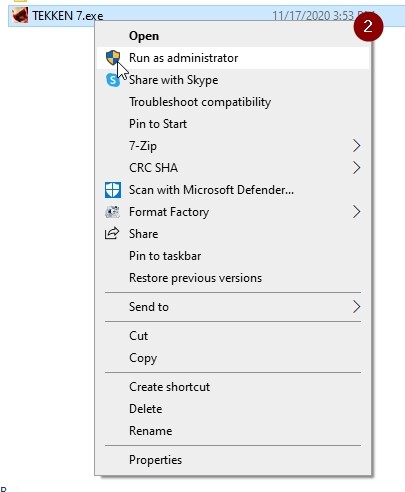Screen dimensions: 405x492
Task: Choose Rename from the context menu
Action: pyautogui.click(x=233, y=431)
